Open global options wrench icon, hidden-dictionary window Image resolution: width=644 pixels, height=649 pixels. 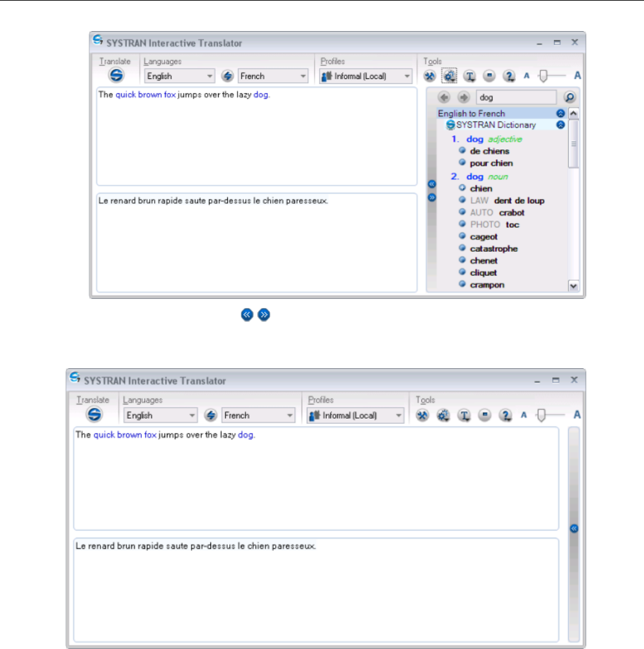422,415
